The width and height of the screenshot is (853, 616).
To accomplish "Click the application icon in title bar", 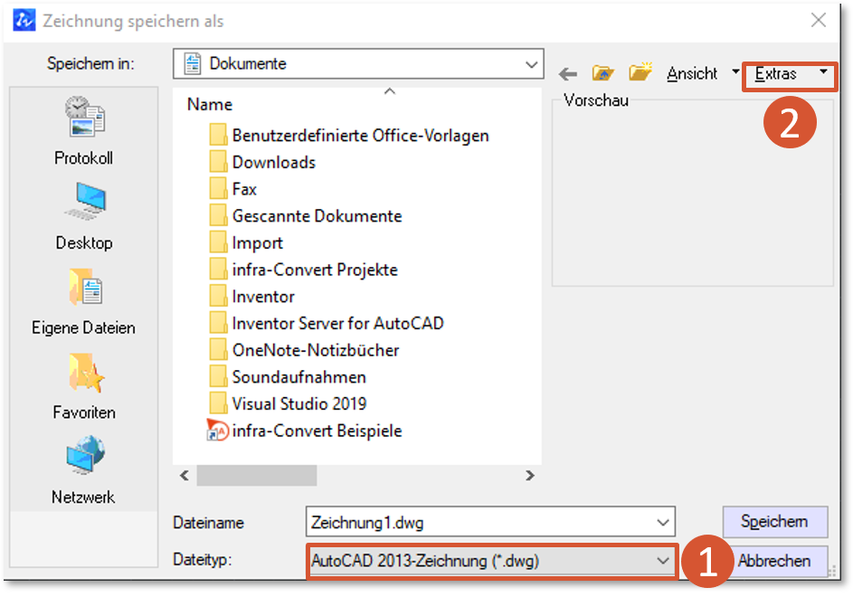I will tap(24, 21).
